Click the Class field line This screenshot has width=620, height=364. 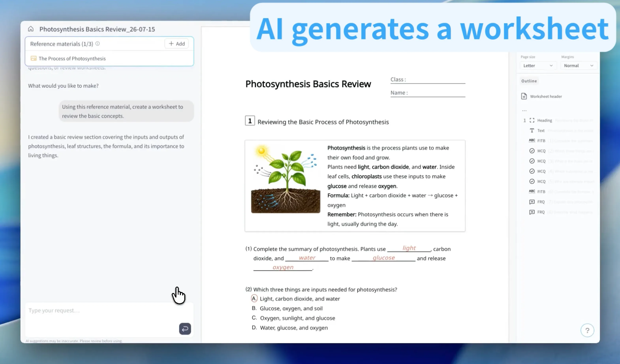click(428, 80)
